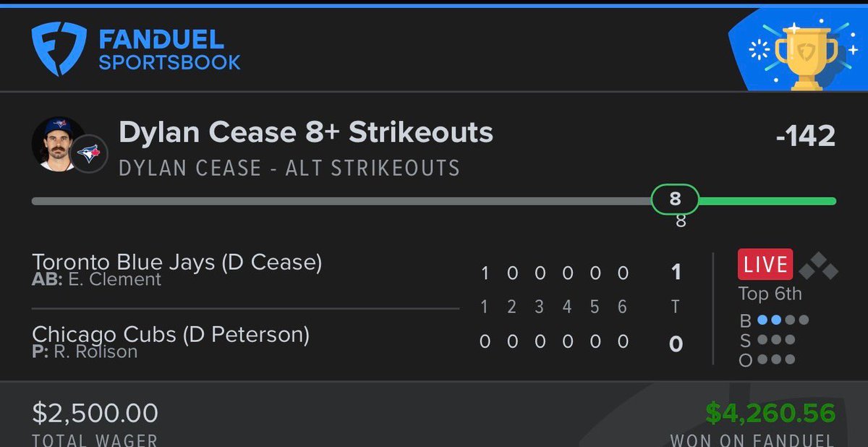Click the strikes count indicator dots

pyautogui.click(x=775, y=339)
